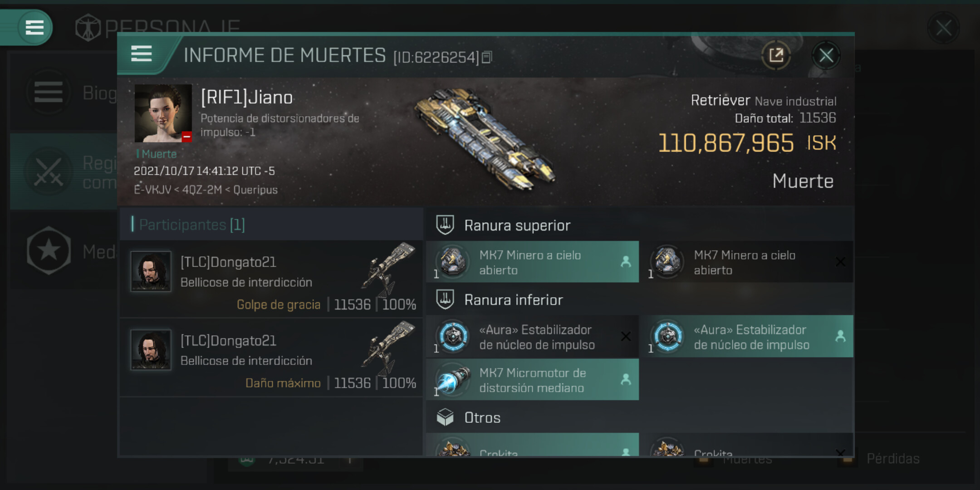The image size is (980, 490).
Task: Close the Informe de Muertes window
Action: point(826,55)
